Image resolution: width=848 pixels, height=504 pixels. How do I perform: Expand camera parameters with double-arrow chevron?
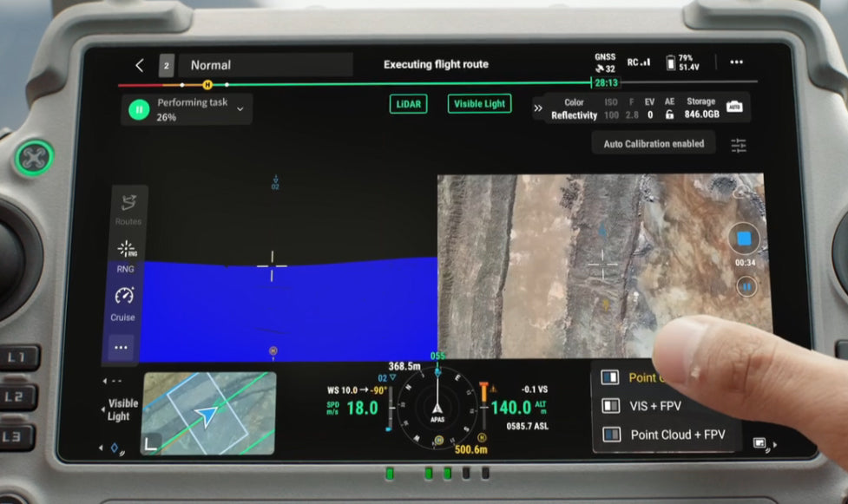(537, 108)
